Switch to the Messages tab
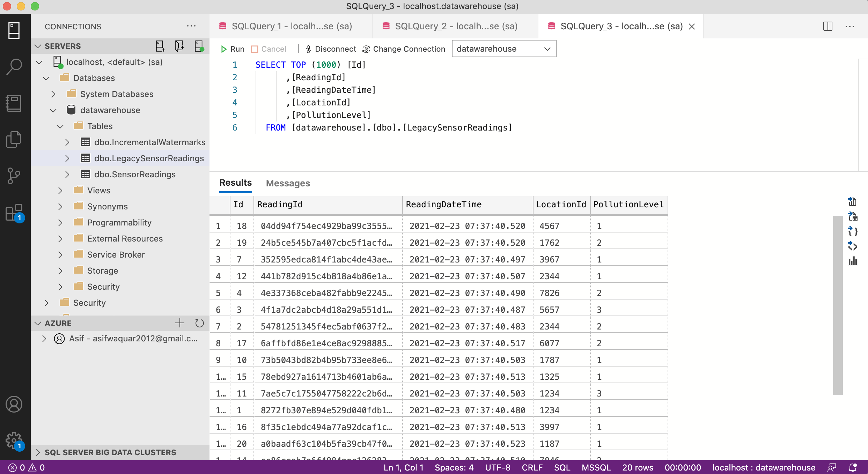The image size is (868, 474). point(288,183)
